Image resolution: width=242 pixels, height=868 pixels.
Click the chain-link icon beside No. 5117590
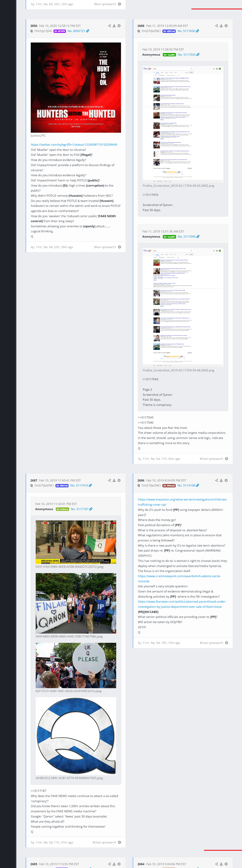click(198, 237)
